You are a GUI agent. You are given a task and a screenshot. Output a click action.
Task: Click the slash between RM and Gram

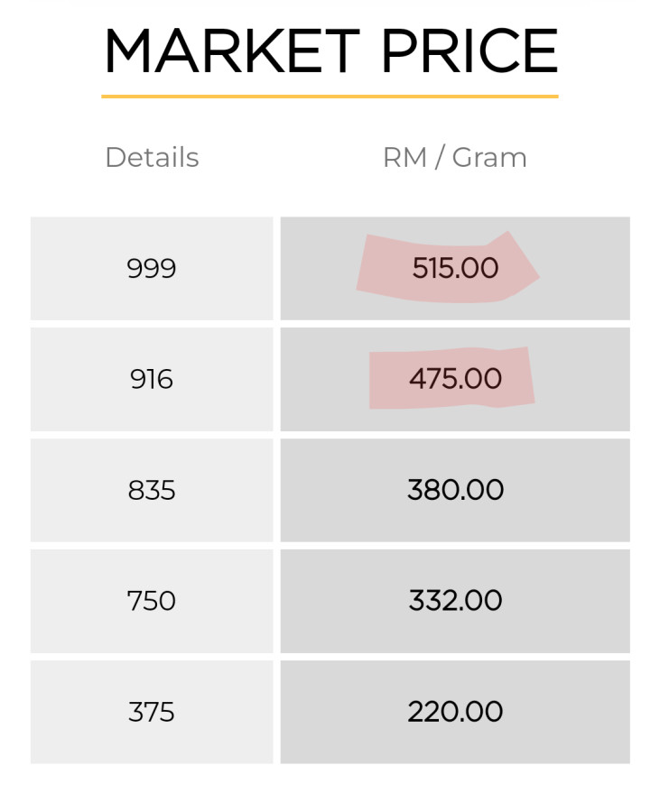pyautogui.click(x=440, y=158)
